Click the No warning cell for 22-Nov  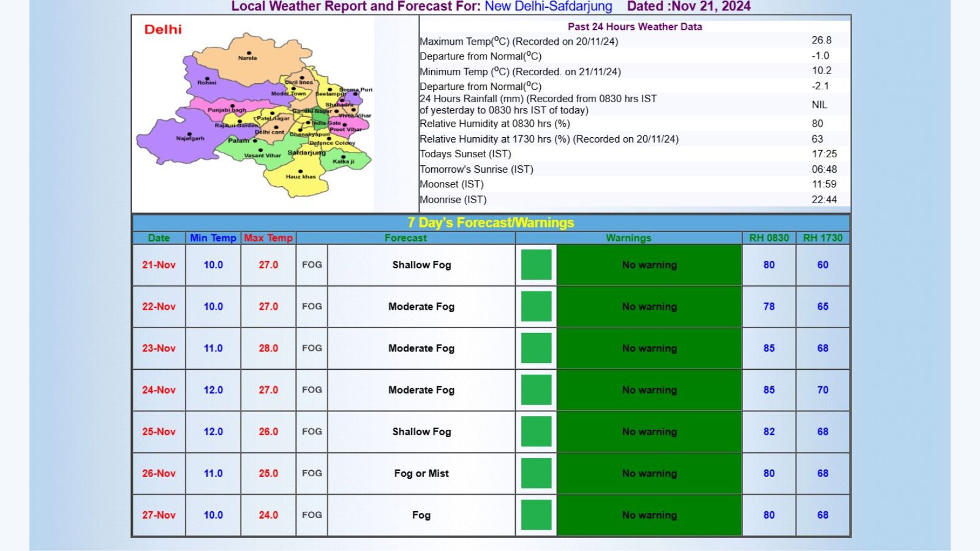(649, 307)
